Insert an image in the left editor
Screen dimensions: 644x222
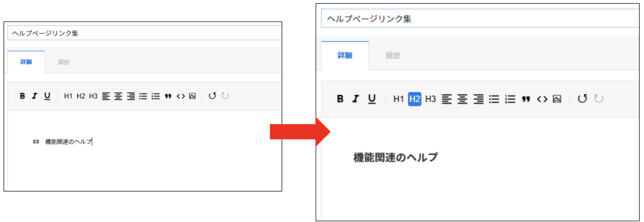coord(192,96)
